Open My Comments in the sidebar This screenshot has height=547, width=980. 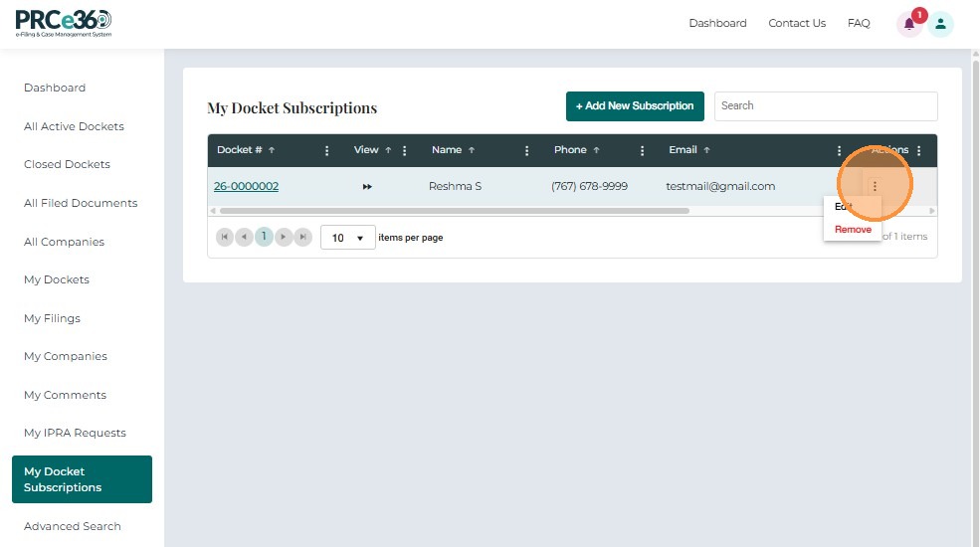pyautogui.click(x=65, y=395)
